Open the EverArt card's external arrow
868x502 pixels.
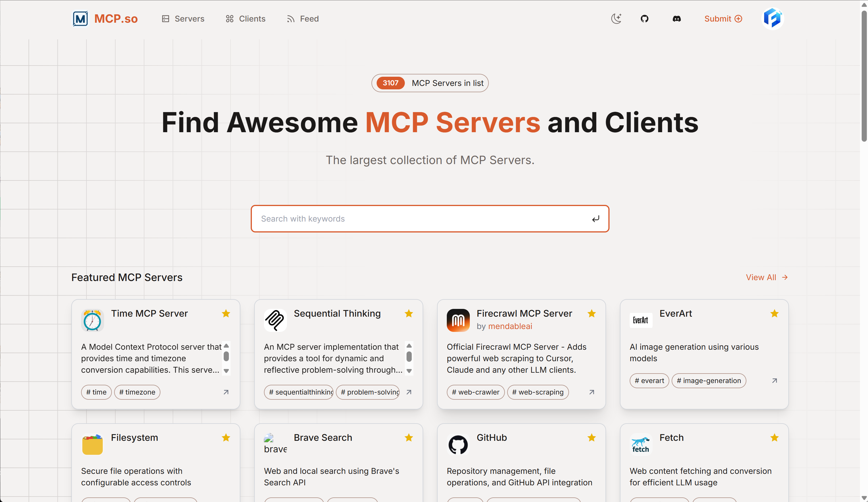(x=774, y=381)
